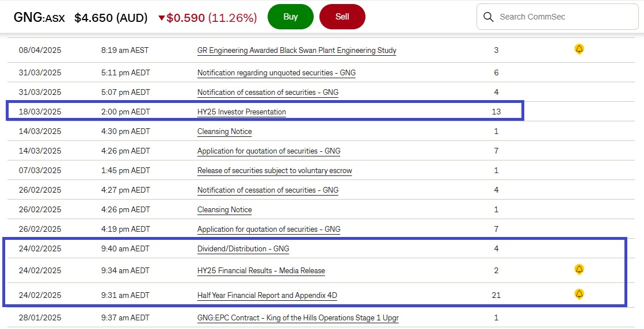The width and height of the screenshot is (644, 329).
Task: Click the search magnifier icon
Action: click(x=489, y=17)
